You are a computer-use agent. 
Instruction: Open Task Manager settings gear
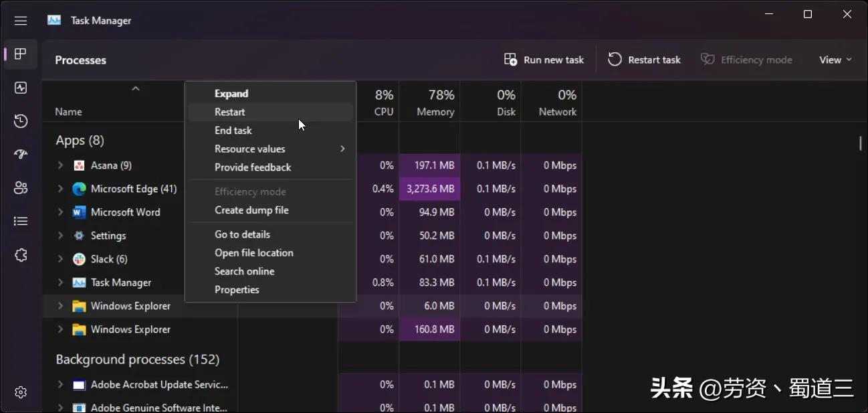[21, 392]
